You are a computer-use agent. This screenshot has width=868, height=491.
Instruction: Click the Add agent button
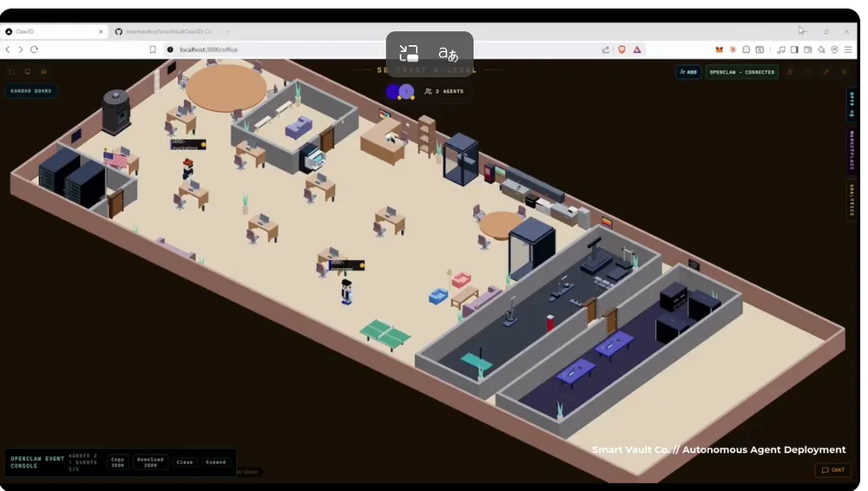click(x=688, y=72)
